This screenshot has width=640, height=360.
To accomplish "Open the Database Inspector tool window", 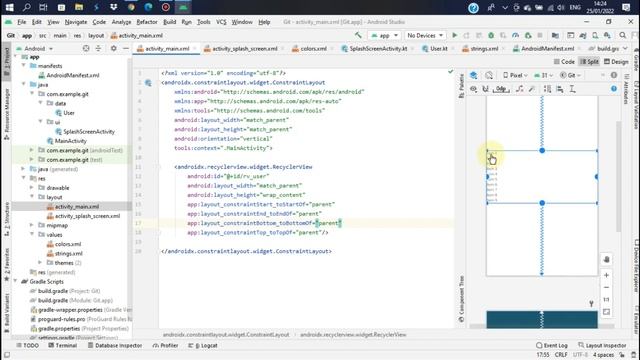I will coord(115,345).
